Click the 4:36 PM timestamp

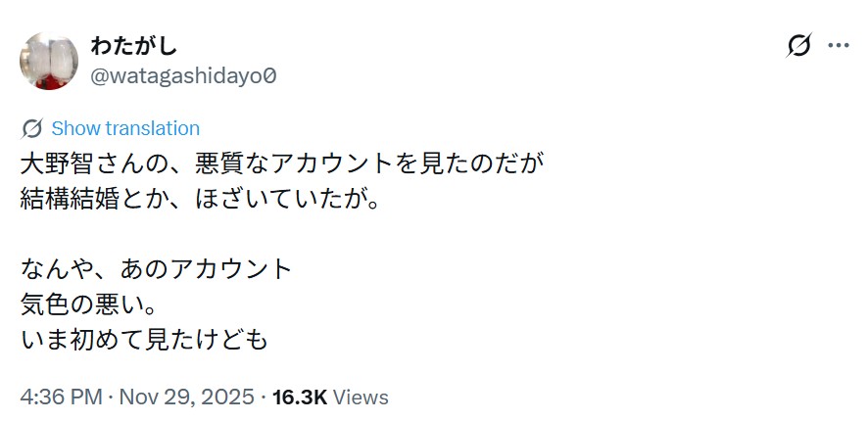click(x=61, y=398)
